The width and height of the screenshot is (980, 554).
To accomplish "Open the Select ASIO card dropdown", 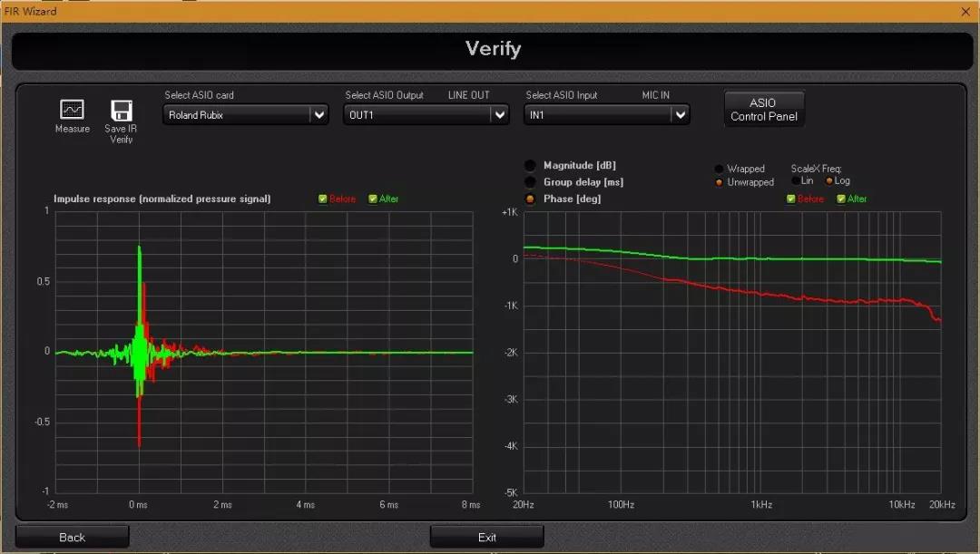I will coord(318,115).
